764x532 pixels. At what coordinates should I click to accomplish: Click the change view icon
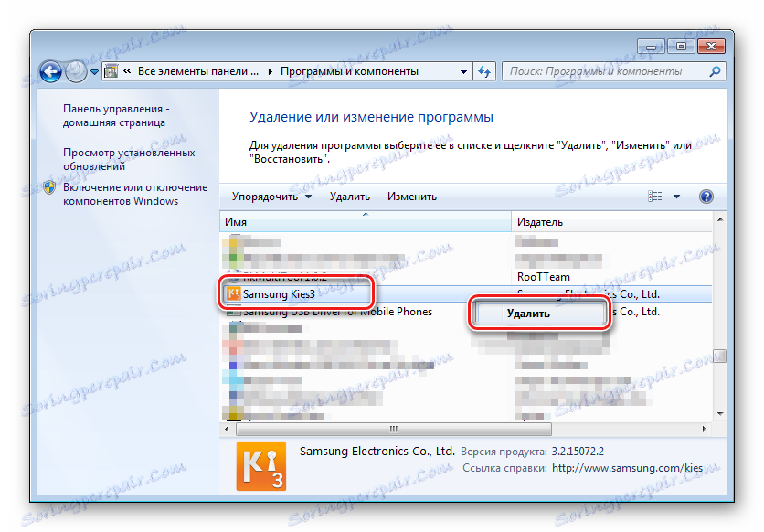(x=654, y=197)
